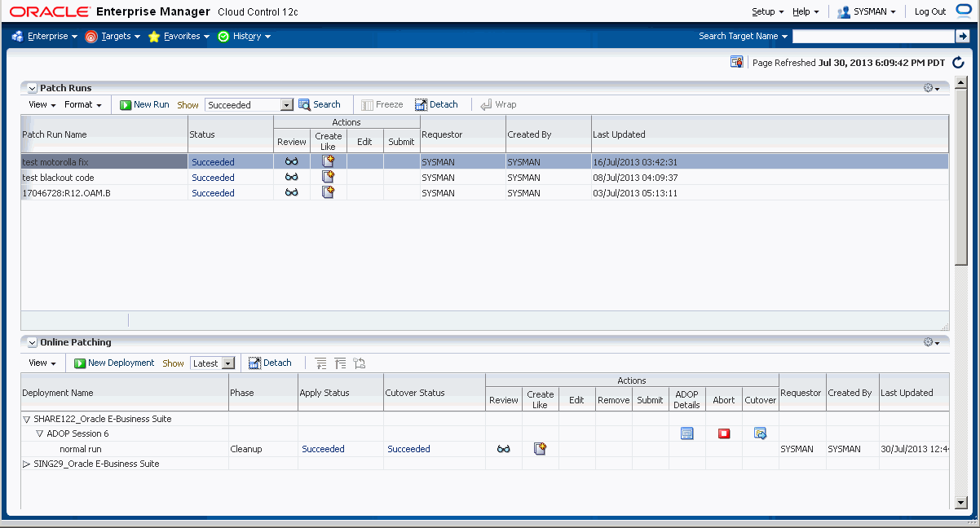Viewport: 980px width, 528px height.
Task: Open the Enterprise menu
Action: point(45,36)
